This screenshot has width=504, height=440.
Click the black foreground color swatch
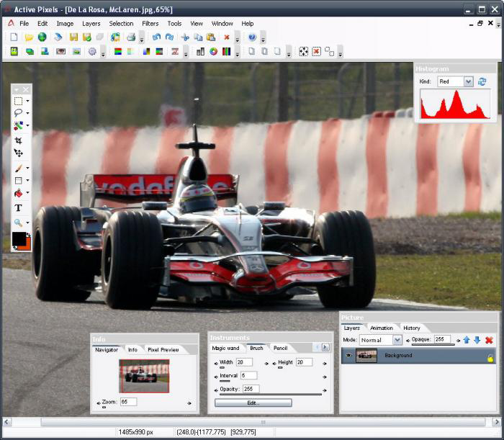[x=18, y=238]
